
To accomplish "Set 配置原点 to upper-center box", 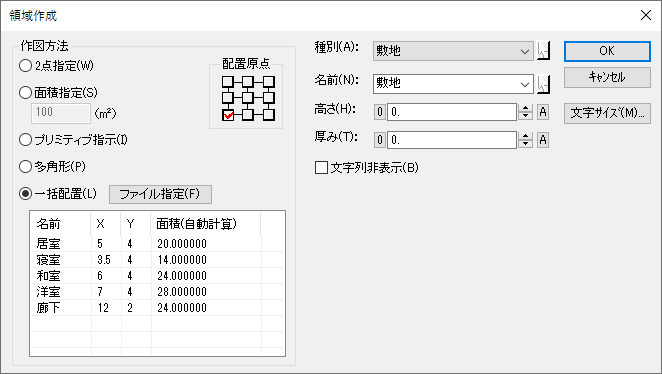I will tap(248, 81).
